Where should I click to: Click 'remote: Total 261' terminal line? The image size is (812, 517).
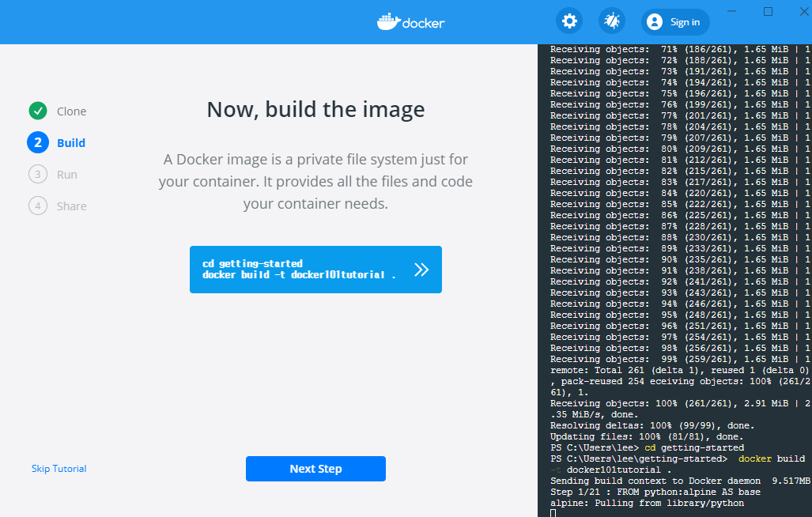[x=680, y=370]
